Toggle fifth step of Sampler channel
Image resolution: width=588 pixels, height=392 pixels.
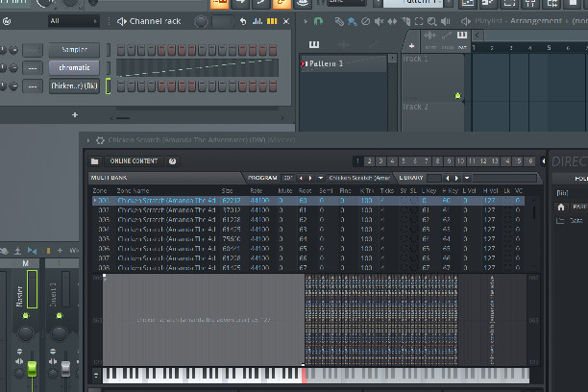pos(161,50)
